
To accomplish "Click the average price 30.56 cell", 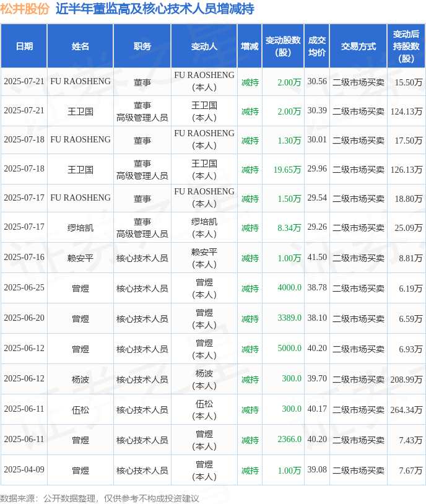I will point(317,81).
